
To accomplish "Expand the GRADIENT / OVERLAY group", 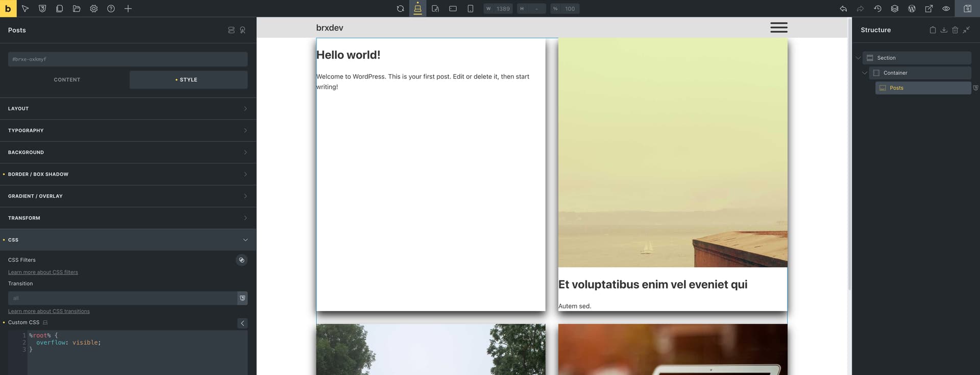I will pyautogui.click(x=128, y=196).
